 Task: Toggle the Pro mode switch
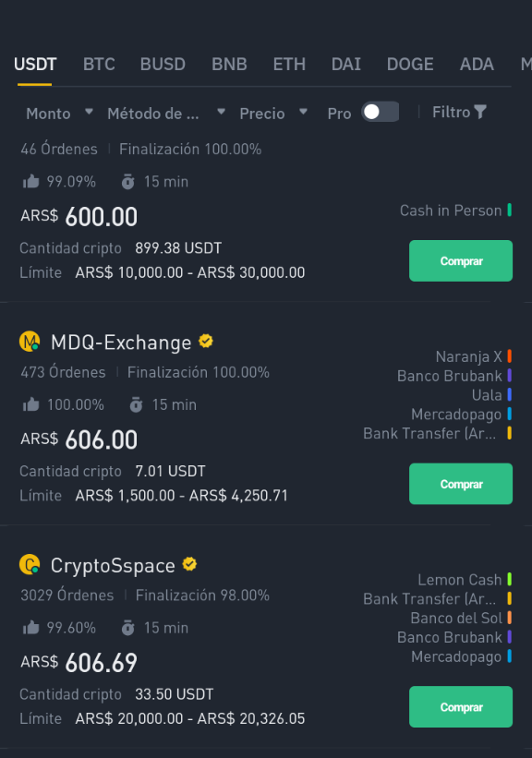click(381, 112)
